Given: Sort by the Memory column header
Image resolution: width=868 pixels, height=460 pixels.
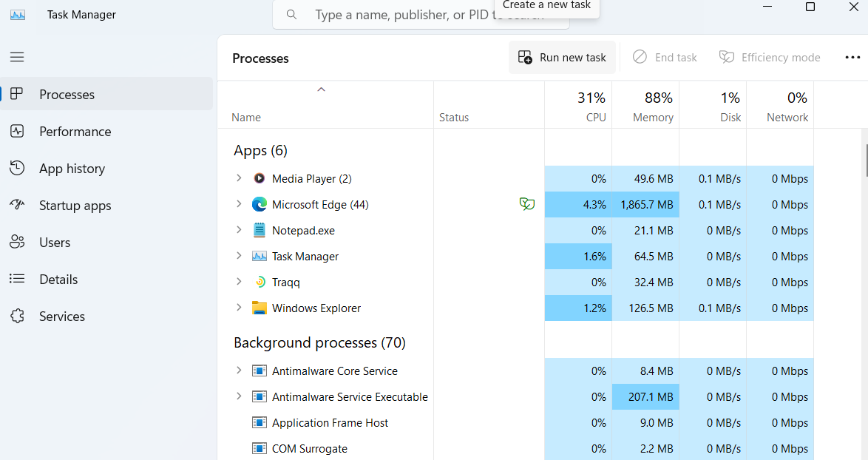Looking at the screenshot, I should [646, 105].
